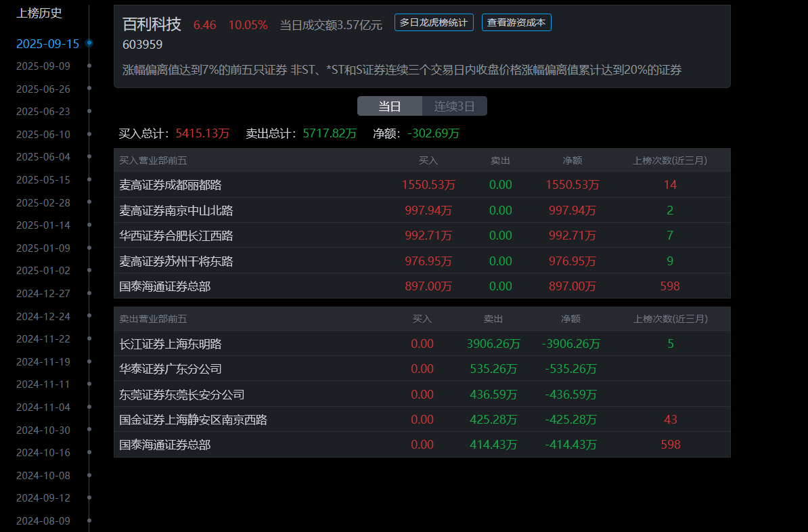Click listing count 43 for 国金证券
This screenshot has width=808, height=532.
(x=671, y=420)
